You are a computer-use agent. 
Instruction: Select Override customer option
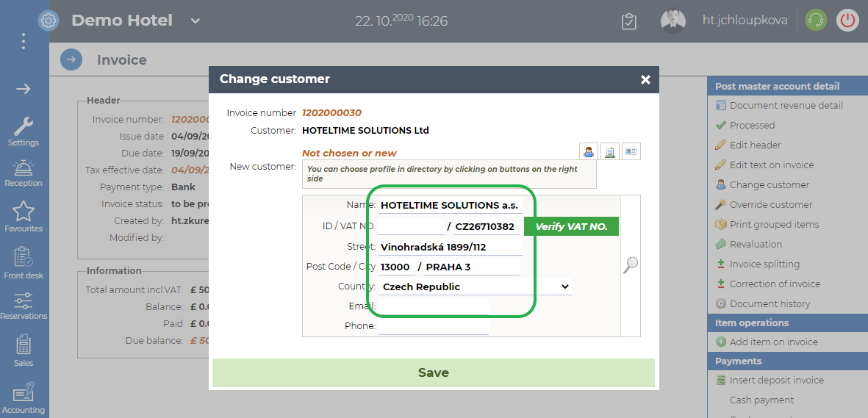770,205
